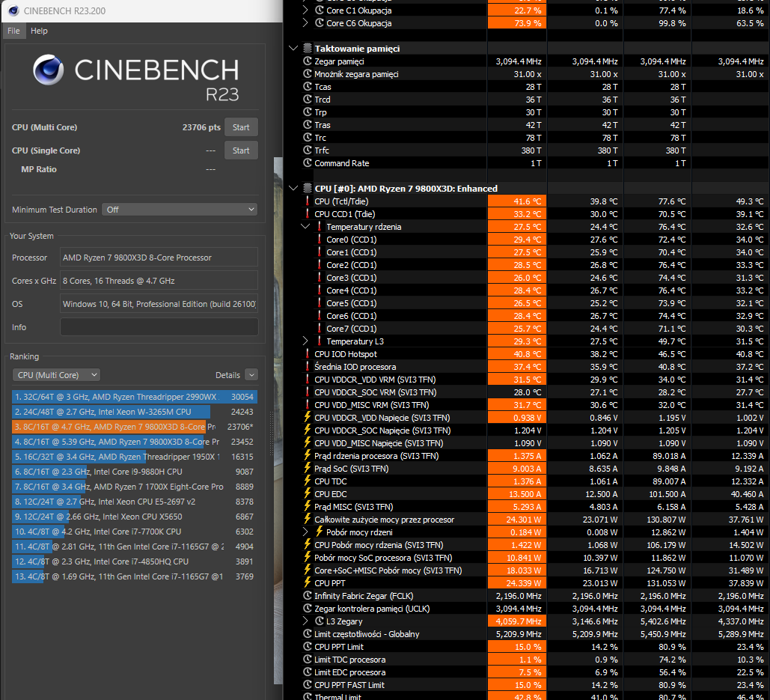Screen dimensions: 770x700
Task: Expand the Pobór mocy rdzeni group
Action: click(305, 532)
